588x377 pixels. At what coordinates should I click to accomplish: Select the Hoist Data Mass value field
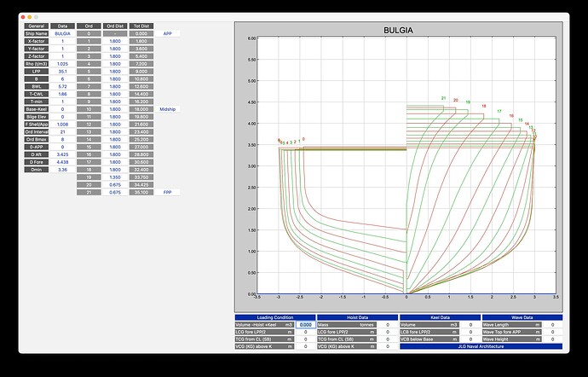(x=389, y=325)
